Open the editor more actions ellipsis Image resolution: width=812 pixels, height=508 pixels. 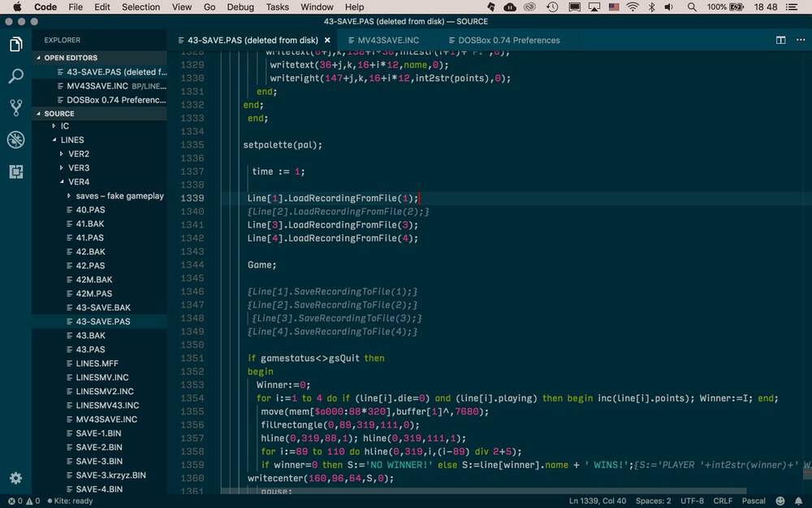tap(801, 40)
